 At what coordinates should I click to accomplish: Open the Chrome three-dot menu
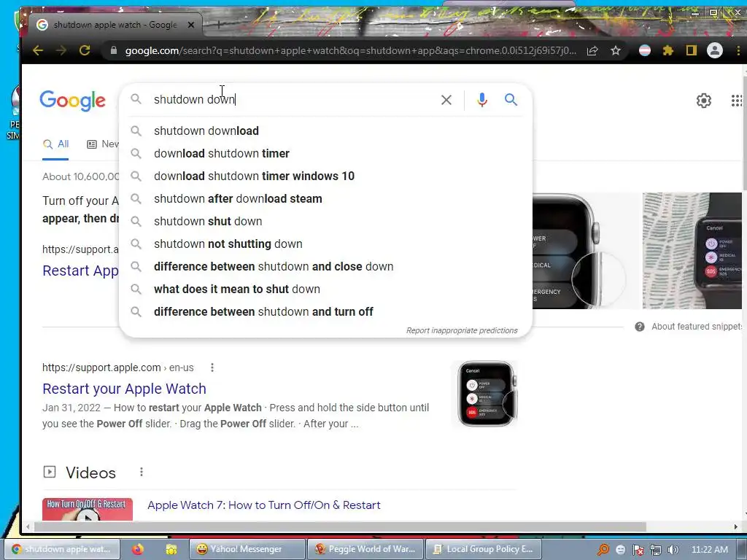tap(738, 50)
